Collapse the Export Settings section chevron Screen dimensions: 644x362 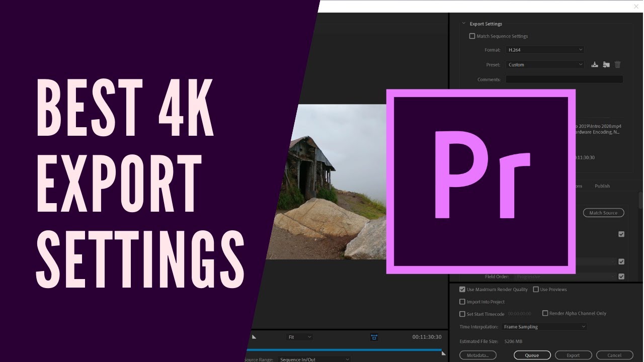[464, 24]
